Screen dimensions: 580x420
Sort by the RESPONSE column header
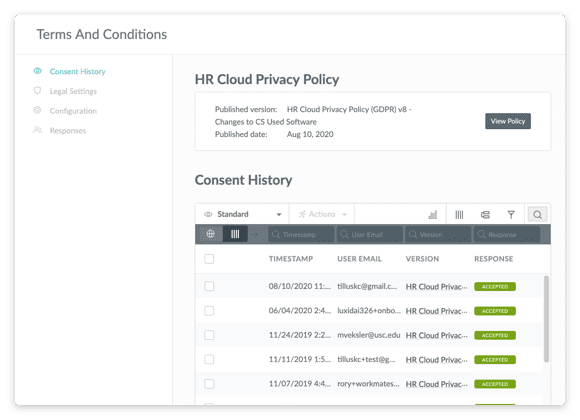tap(493, 259)
